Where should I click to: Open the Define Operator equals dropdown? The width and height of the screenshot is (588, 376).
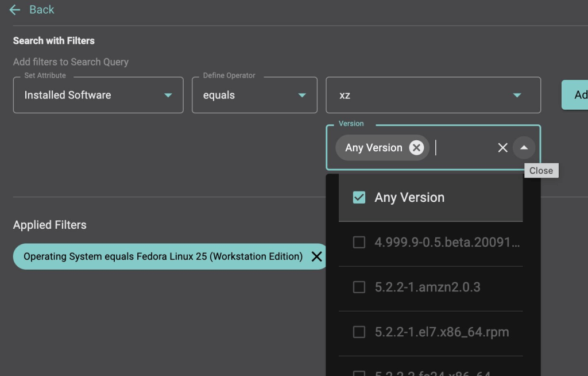pyautogui.click(x=254, y=95)
